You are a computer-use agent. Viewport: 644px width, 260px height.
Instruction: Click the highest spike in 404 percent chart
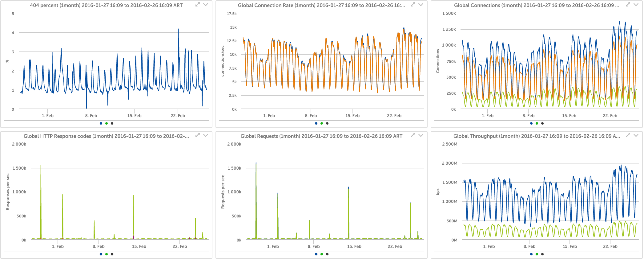179,29
